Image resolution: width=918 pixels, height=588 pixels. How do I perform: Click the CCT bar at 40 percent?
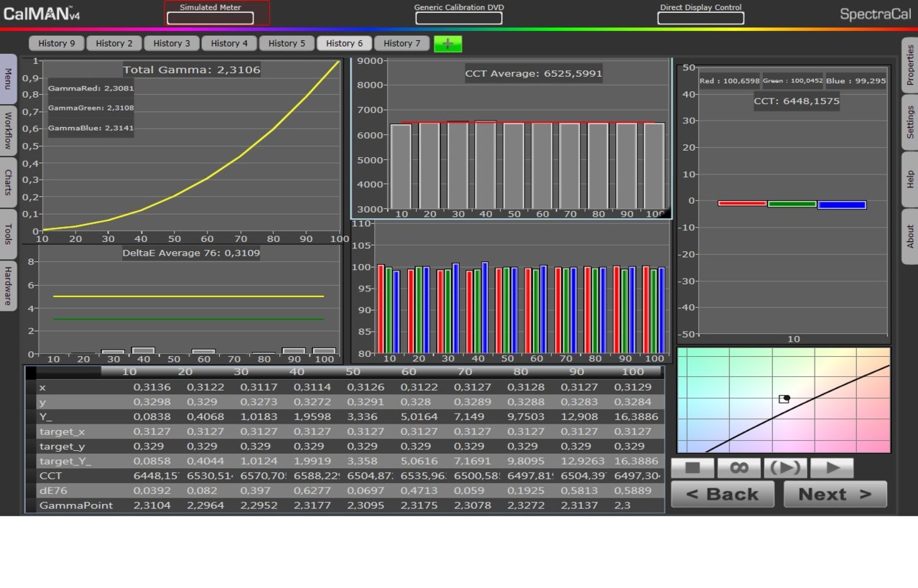486,164
